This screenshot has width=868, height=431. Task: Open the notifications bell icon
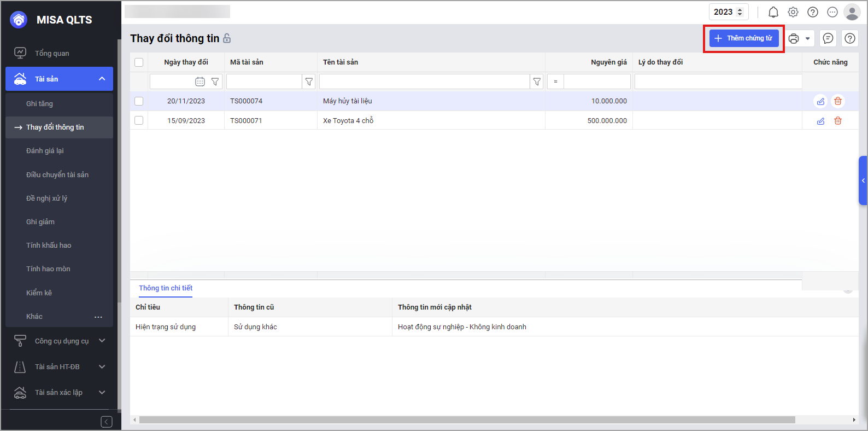click(x=773, y=12)
